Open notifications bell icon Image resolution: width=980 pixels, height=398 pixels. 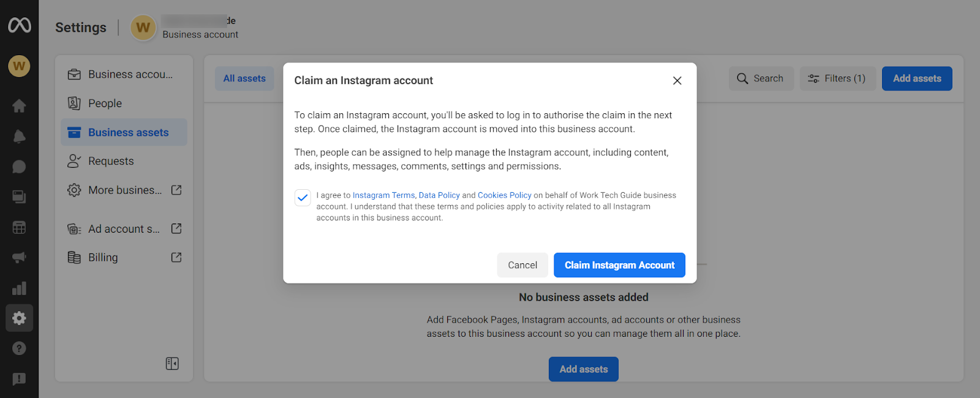click(19, 136)
